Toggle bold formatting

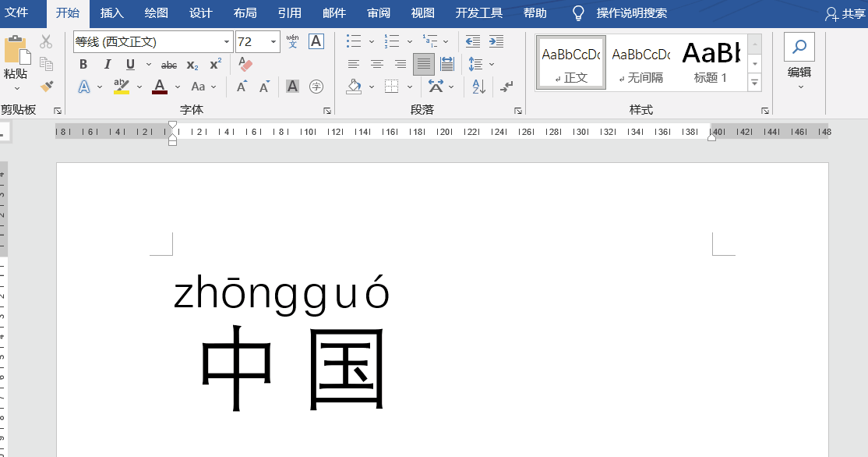coord(83,64)
